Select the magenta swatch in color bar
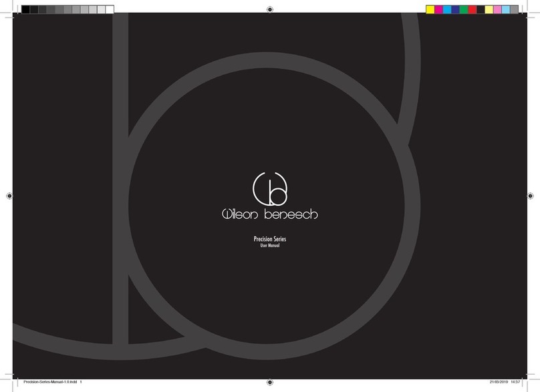 438,9
